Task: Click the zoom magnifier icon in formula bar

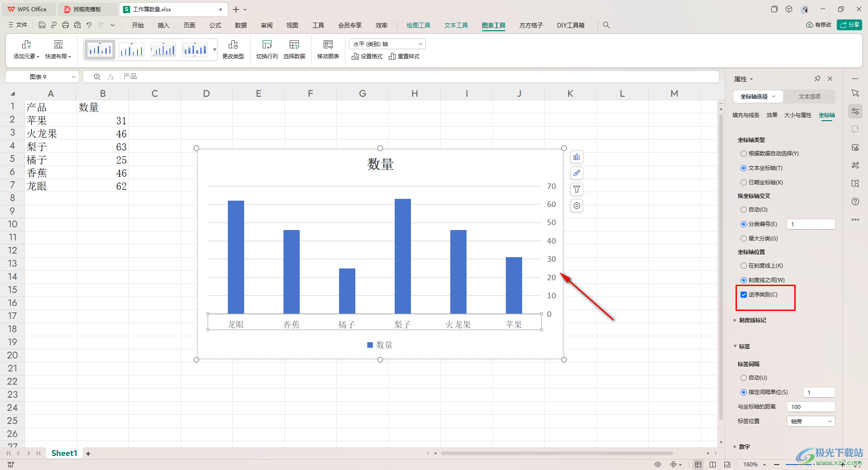Action: pos(97,77)
